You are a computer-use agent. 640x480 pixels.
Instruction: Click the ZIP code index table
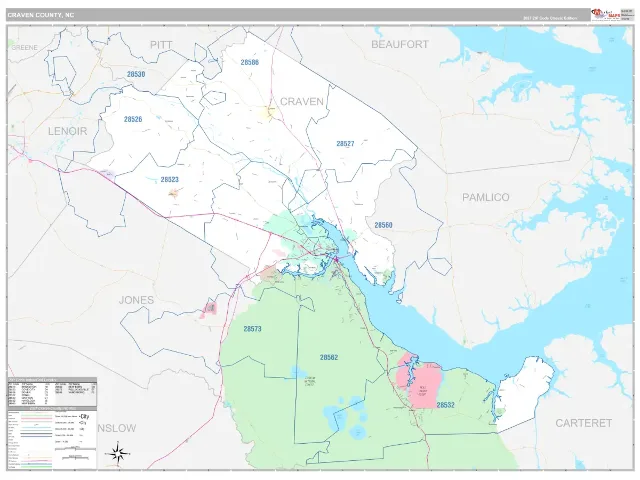point(52,392)
